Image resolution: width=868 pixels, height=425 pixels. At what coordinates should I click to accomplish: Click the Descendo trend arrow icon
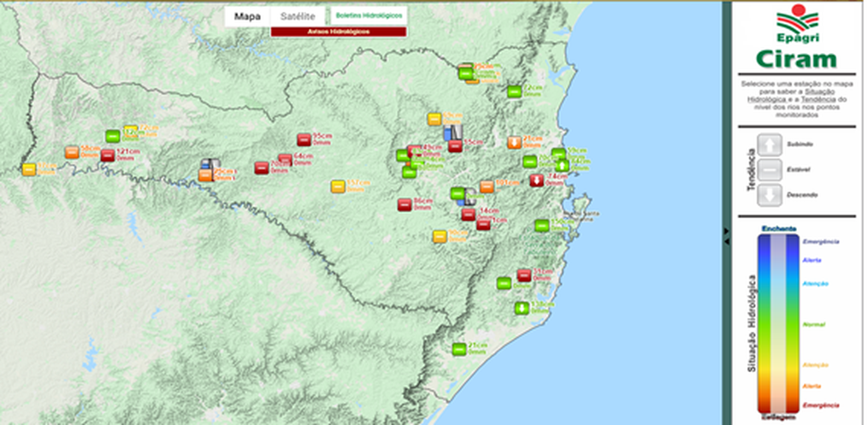770,195
